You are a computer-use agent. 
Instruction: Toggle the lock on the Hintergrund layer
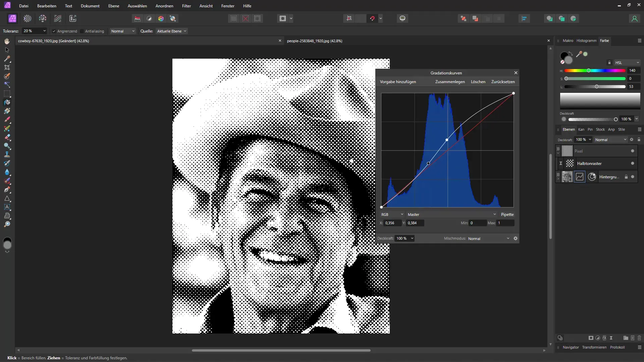point(626,177)
